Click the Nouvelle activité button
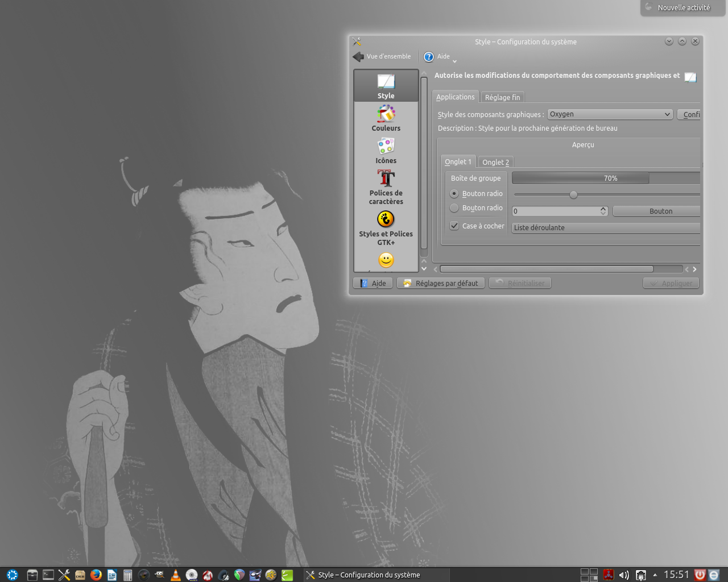This screenshot has height=582, width=728. pos(683,8)
